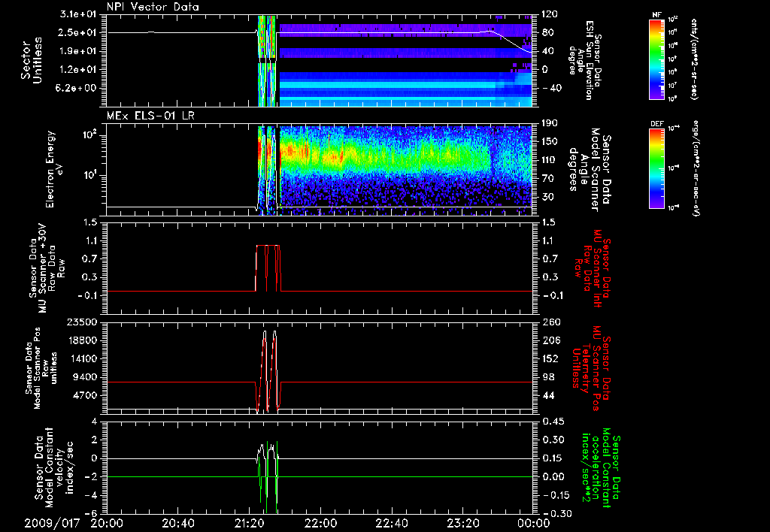The height and width of the screenshot is (532, 770).
Task: Click the 'Model Scanner Angle degrees' label
Action: click(590, 170)
